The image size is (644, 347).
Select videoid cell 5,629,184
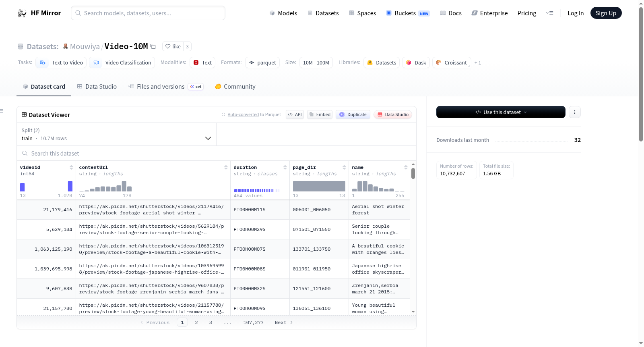(x=46, y=229)
